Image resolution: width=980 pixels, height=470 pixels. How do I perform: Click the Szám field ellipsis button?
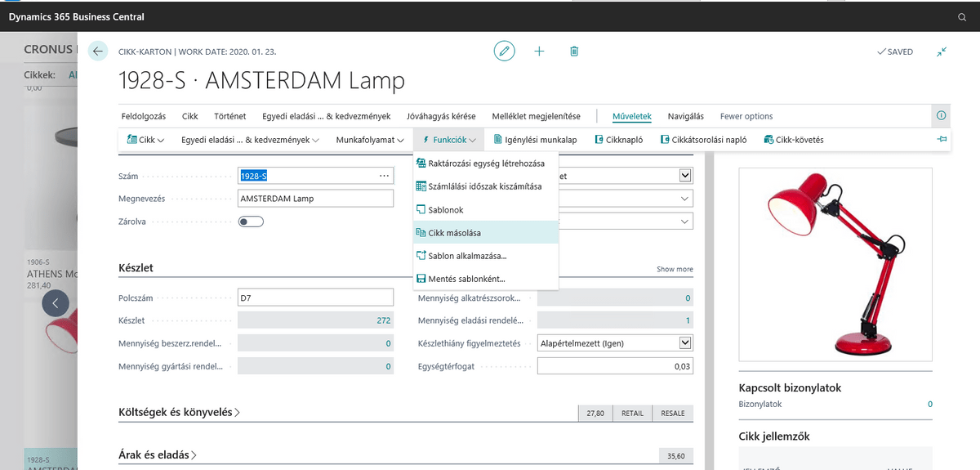click(384, 175)
